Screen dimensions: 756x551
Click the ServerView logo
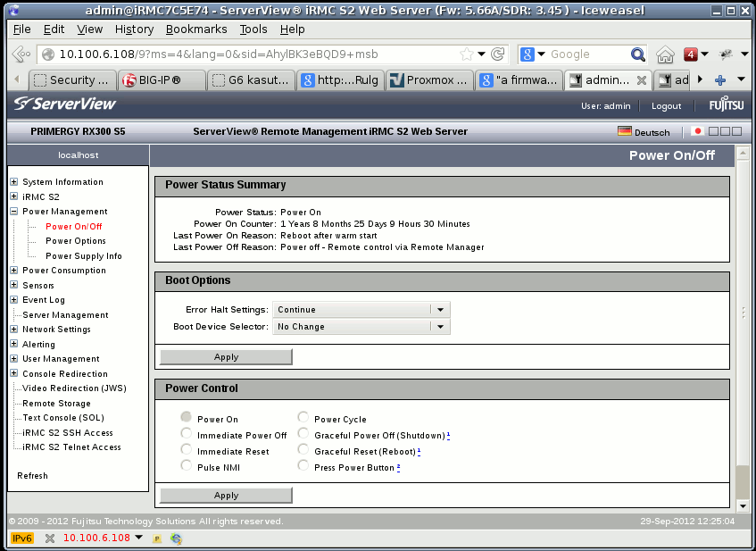(x=65, y=104)
